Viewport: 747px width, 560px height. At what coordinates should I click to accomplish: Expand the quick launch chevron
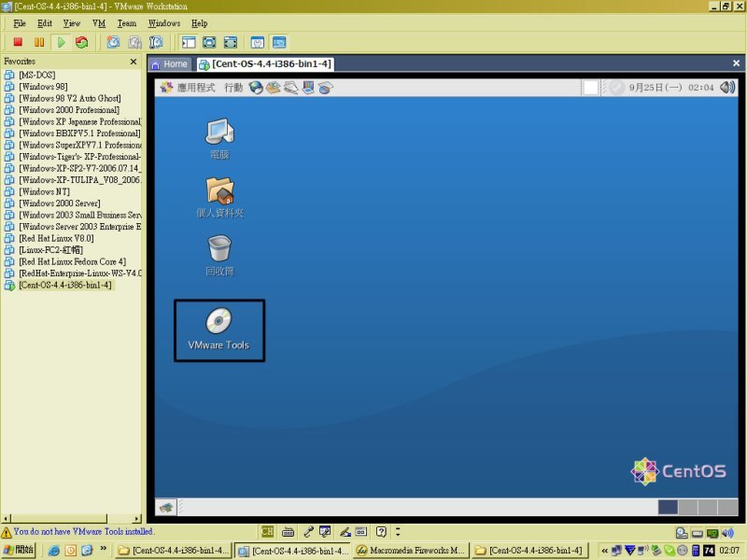pos(104,549)
